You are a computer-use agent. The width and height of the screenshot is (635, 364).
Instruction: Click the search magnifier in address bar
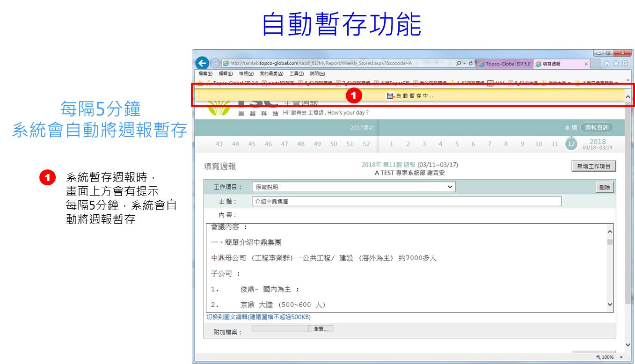point(459,64)
